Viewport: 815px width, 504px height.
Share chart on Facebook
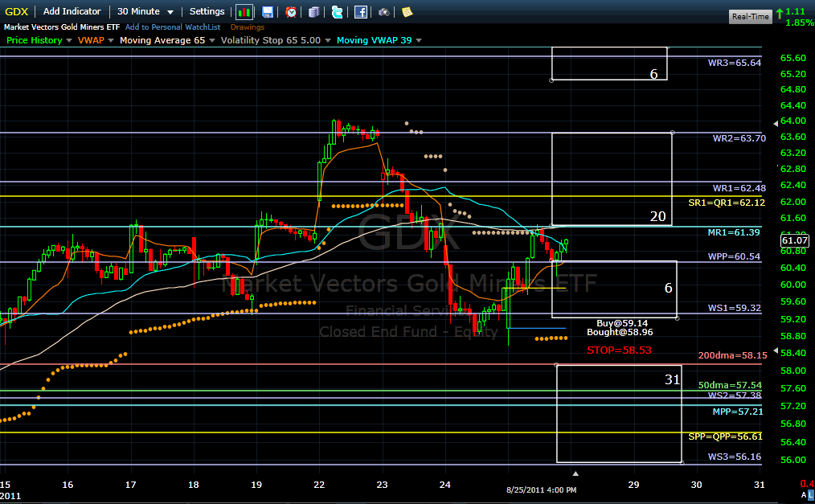361,12
